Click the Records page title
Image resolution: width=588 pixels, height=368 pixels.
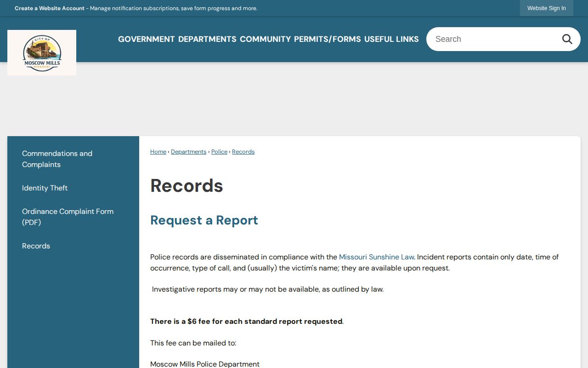click(187, 186)
